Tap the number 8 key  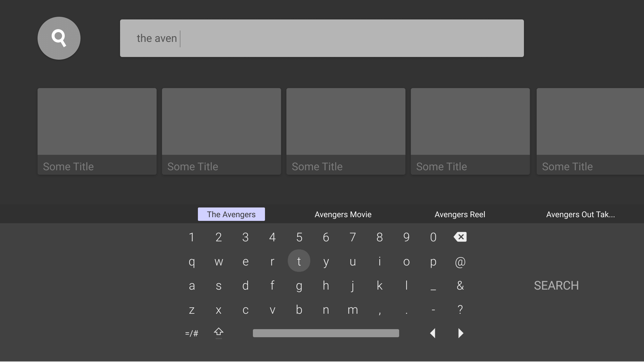(x=380, y=237)
